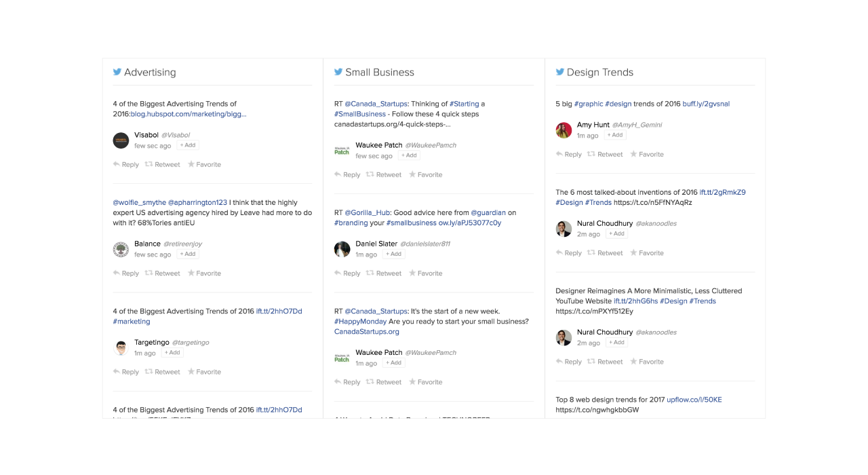This screenshot has height=475, width=868.
Task: Retweet Waukee Patch's 4 quick steps tweet
Action: pyautogui.click(x=384, y=174)
